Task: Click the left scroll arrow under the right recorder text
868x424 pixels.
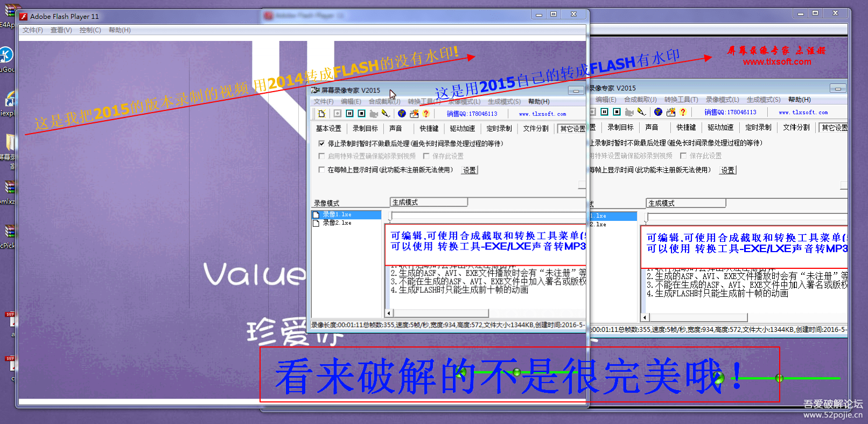Action: pos(645,317)
